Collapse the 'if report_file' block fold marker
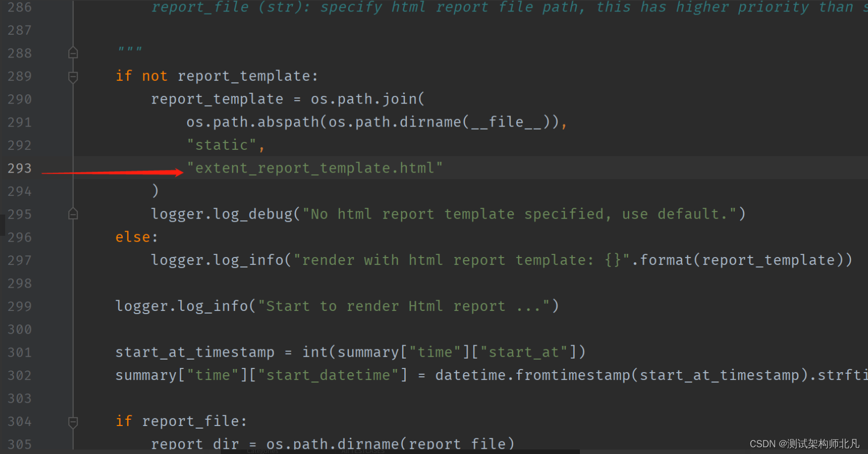The height and width of the screenshot is (454, 868). (x=73, y=422)
